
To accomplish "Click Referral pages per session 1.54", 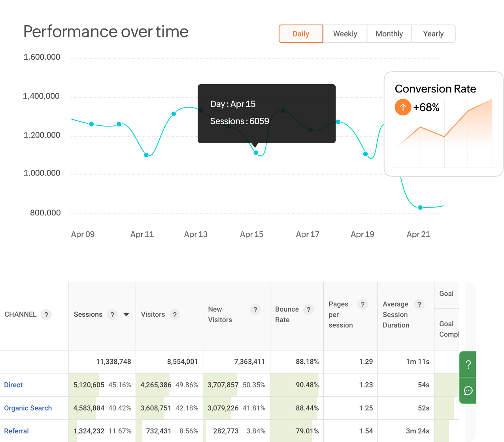I will [366, 431].
